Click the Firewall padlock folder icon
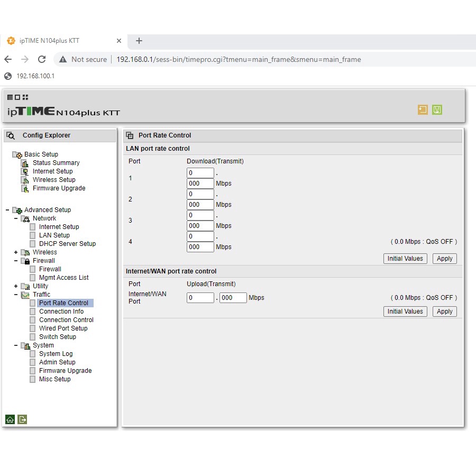The image size is (476, 476). click(26, 261)
